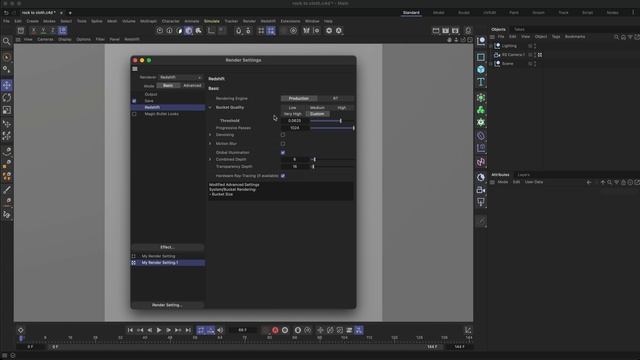Toggle visibility dots of Scene object
Image resolution: width=640 pixels, height=360 pixels.
(535, 64)
